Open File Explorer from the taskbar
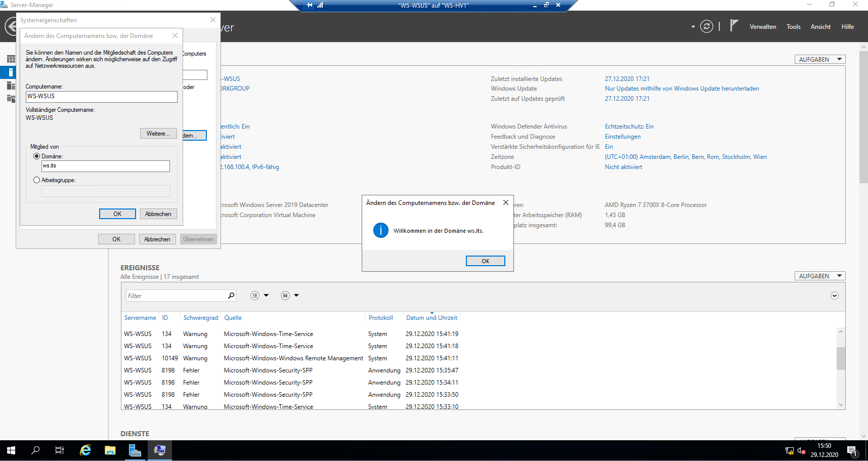 [110, 450]
